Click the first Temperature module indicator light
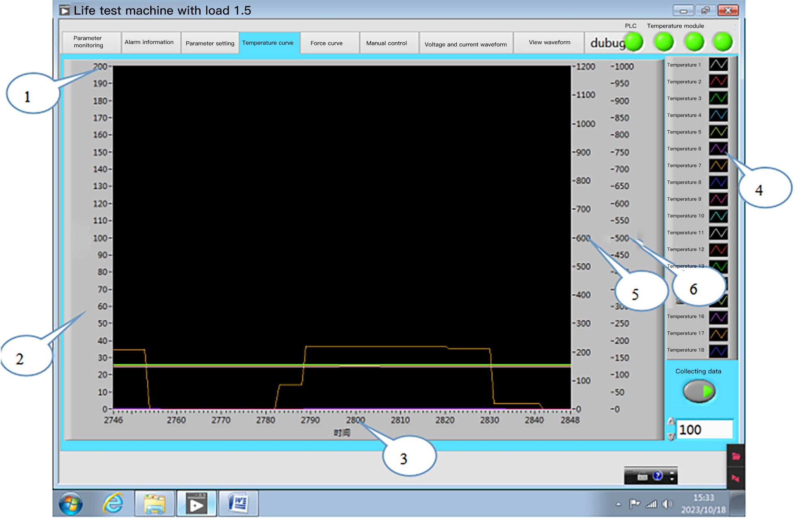812x518 pixels. (x=664, y=42)
